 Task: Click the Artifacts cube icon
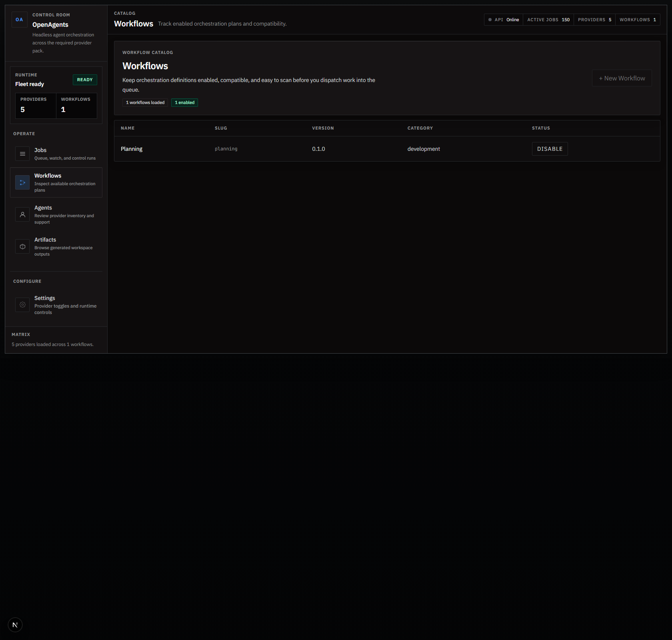click(22, 246)
